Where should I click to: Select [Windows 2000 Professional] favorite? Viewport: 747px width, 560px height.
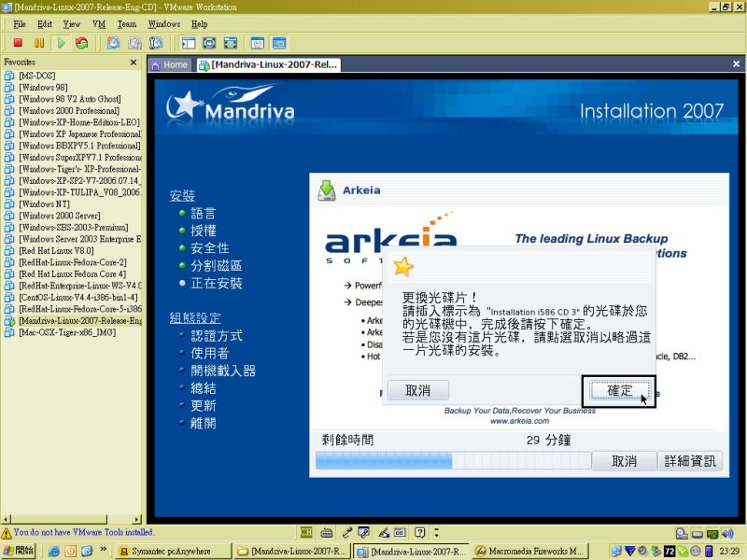click(69, 110)
